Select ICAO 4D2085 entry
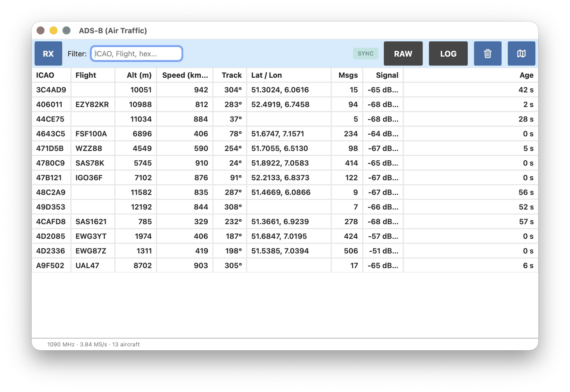Viewport: 570px width, 392px height. coord(51,236)
